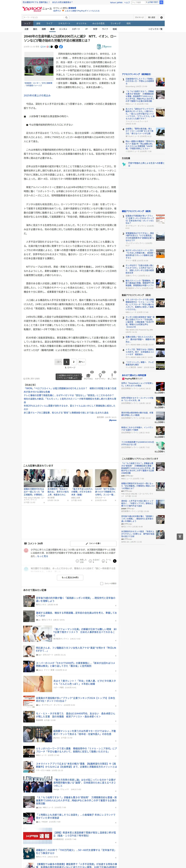
Task: Click the ログイン link
Action: 57,11
